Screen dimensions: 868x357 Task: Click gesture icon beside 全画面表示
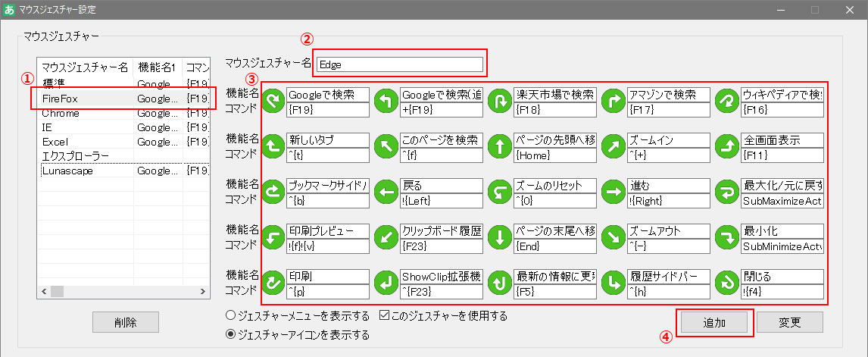click(x=727, y=148)
